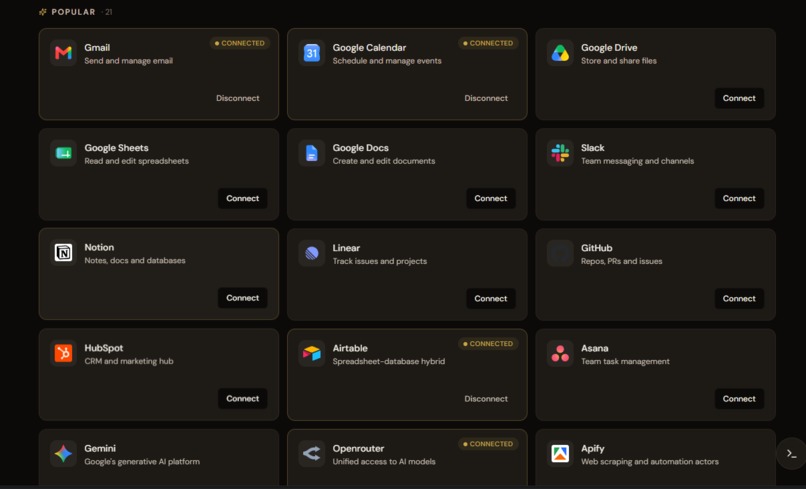Click Google Calendar's CONNECTED badge
806x489 pixels.
488,43
